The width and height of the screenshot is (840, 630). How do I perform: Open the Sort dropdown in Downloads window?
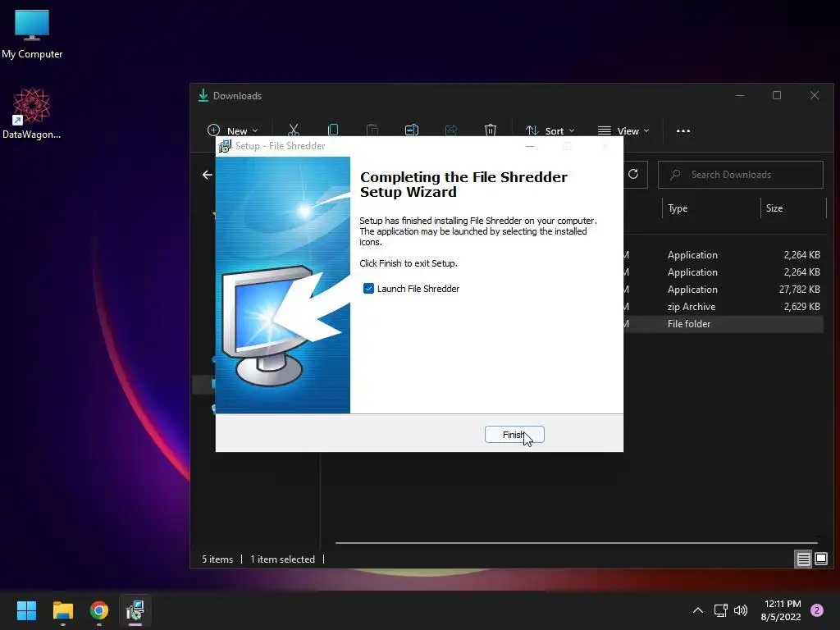550,130
